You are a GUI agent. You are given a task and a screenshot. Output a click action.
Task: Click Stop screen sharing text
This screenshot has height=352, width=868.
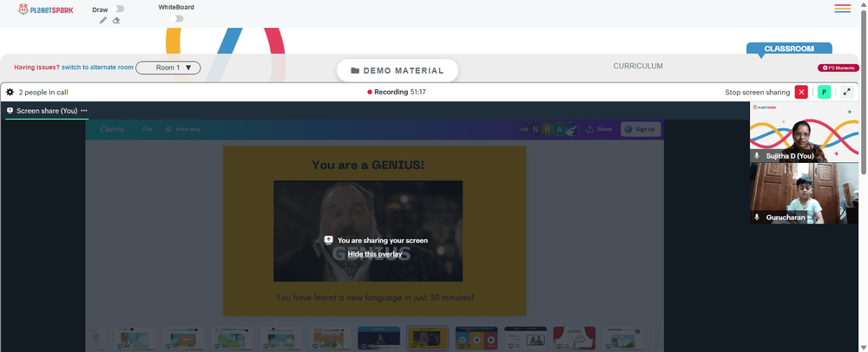pos(757,92)
